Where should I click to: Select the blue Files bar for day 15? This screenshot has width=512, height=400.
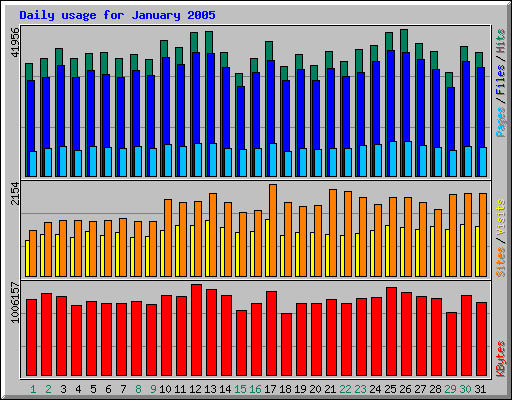tap(241, 118)
